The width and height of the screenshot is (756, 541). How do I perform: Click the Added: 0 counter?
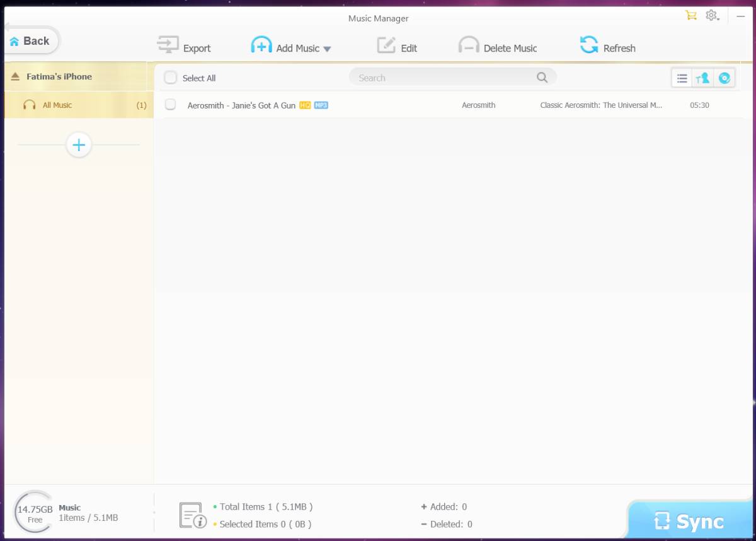click(x=444, y=506)
